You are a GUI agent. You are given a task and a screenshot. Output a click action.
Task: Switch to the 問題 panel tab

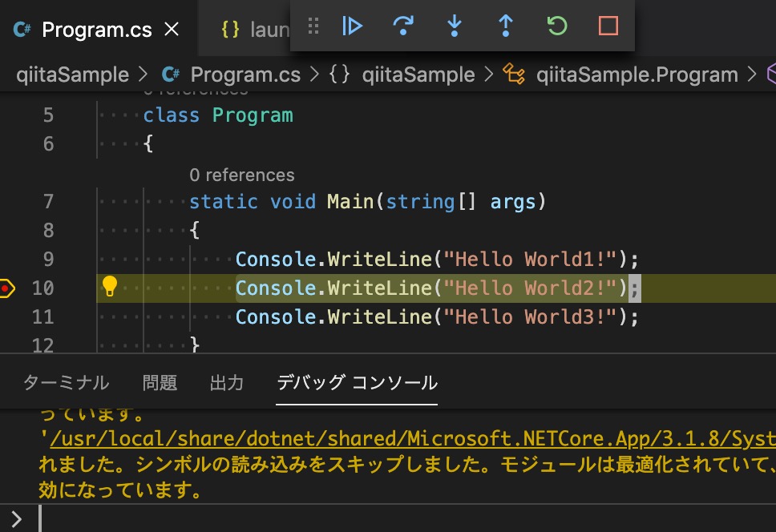point(160,383)
